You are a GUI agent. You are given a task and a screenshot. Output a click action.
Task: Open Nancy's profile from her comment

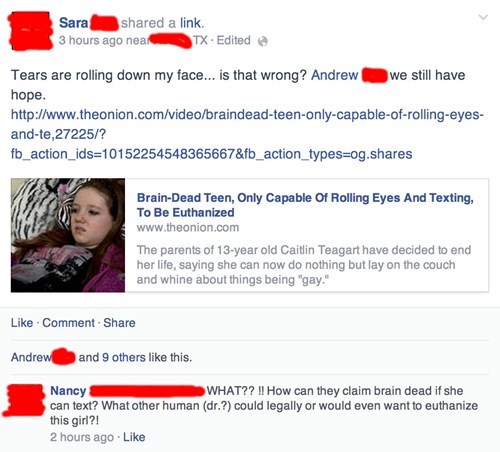tap(68, 391)
